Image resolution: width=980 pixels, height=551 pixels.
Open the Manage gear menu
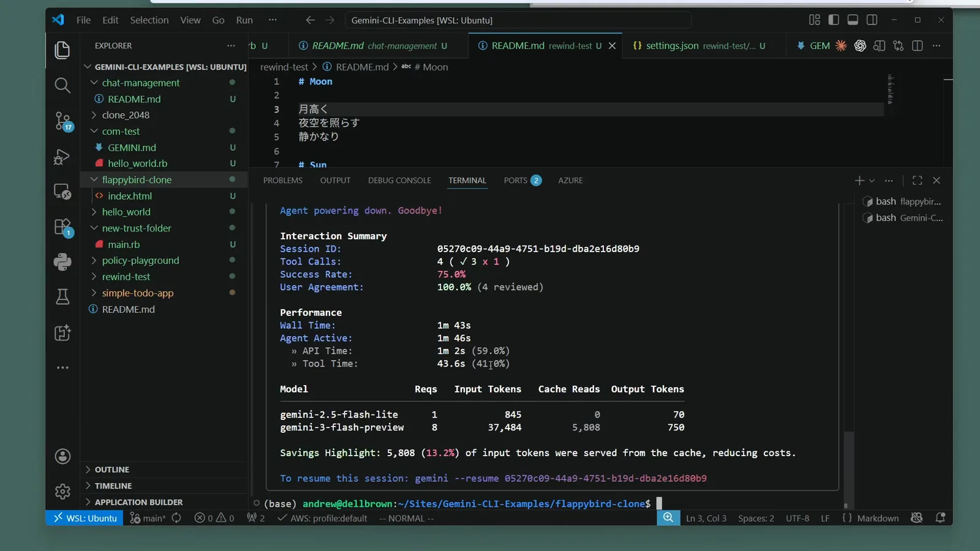pos(62,491)
